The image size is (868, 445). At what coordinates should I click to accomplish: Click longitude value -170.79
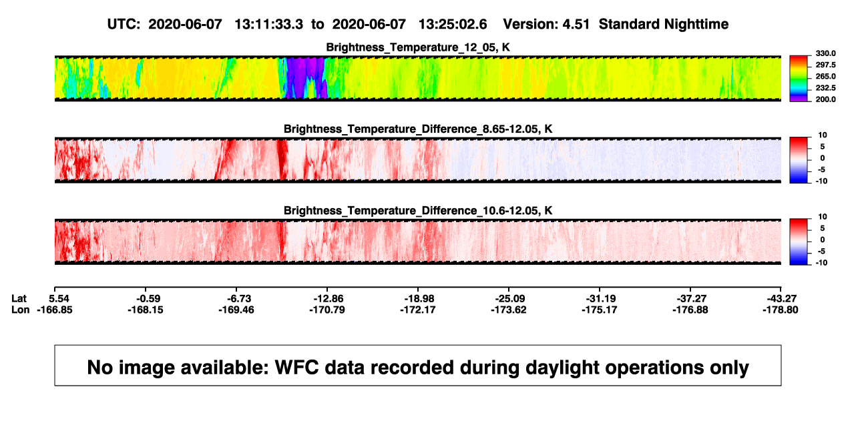(327, 310)
